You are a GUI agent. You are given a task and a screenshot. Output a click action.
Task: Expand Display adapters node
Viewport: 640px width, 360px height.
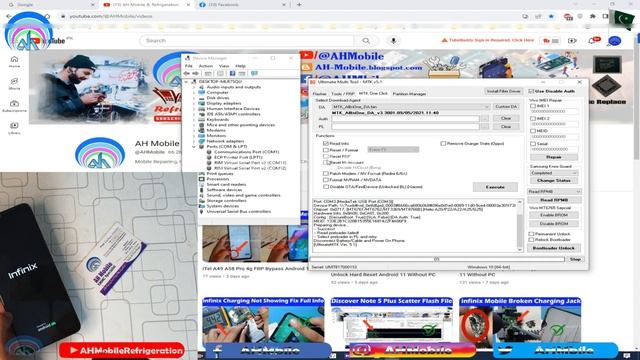tap(194, 103)
